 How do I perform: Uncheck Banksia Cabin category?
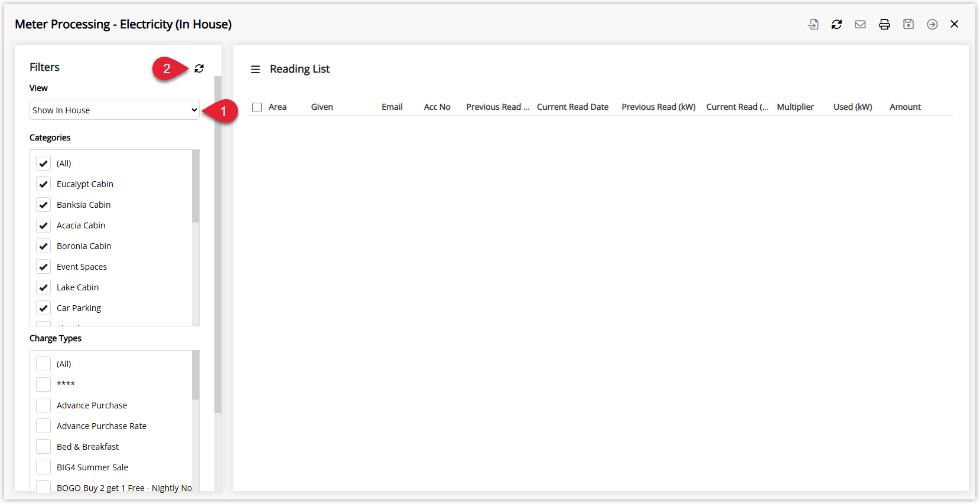[x=43, y=205]
